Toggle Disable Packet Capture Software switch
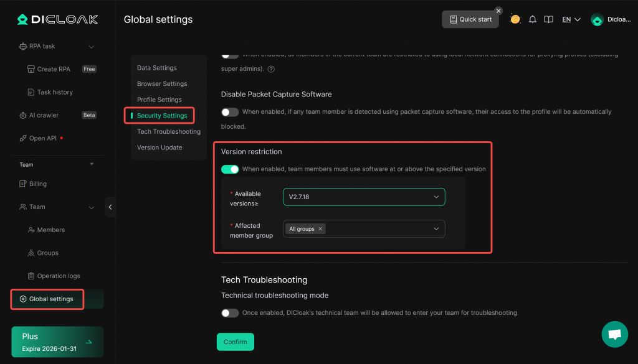The height and width of the screenshot is (364, 638). click(x=230, y=112)
